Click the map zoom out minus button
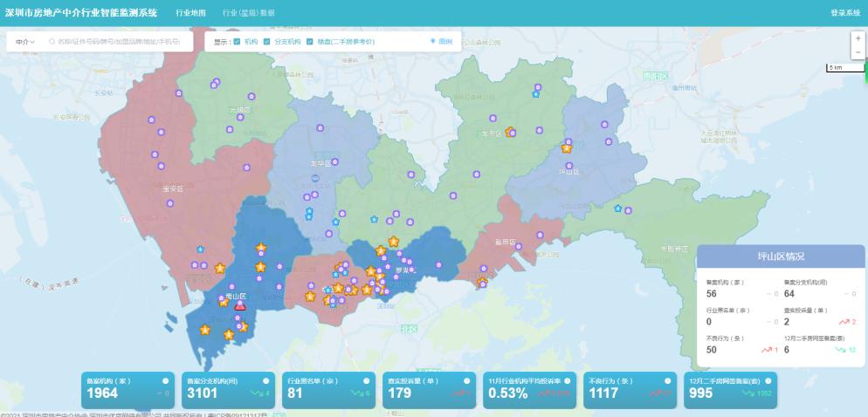 (858, 52)
